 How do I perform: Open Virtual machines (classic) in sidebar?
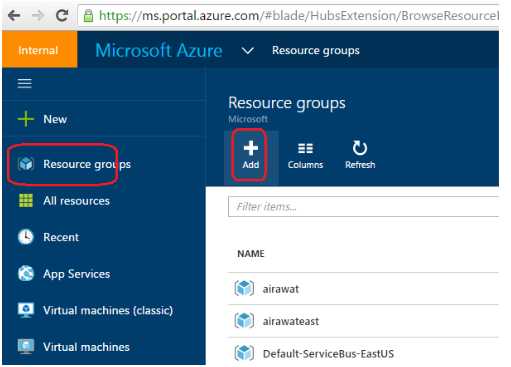pyautogui.click(x=108, y=311)
